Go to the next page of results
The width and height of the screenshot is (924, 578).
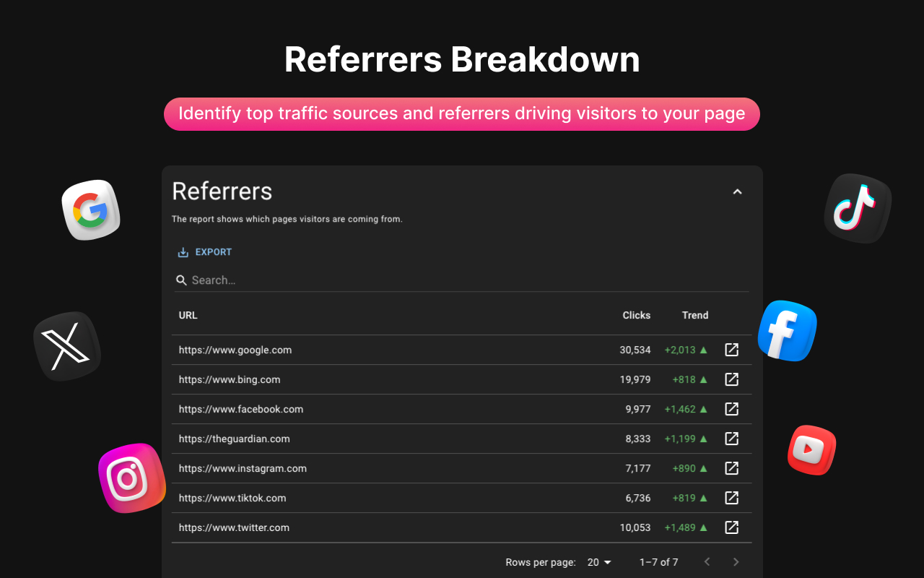click(736, 561)
